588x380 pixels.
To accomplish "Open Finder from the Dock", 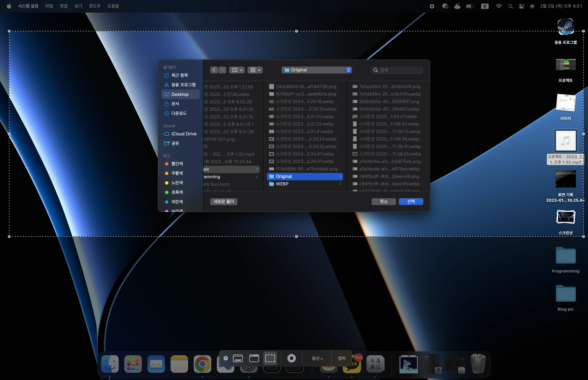I will tap(110, 364).
